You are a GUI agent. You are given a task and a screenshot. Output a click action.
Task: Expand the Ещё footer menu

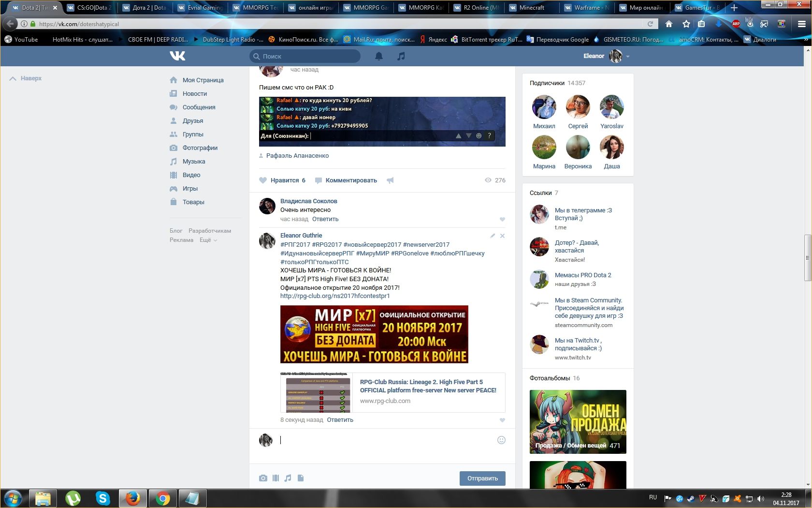point(208,240)
